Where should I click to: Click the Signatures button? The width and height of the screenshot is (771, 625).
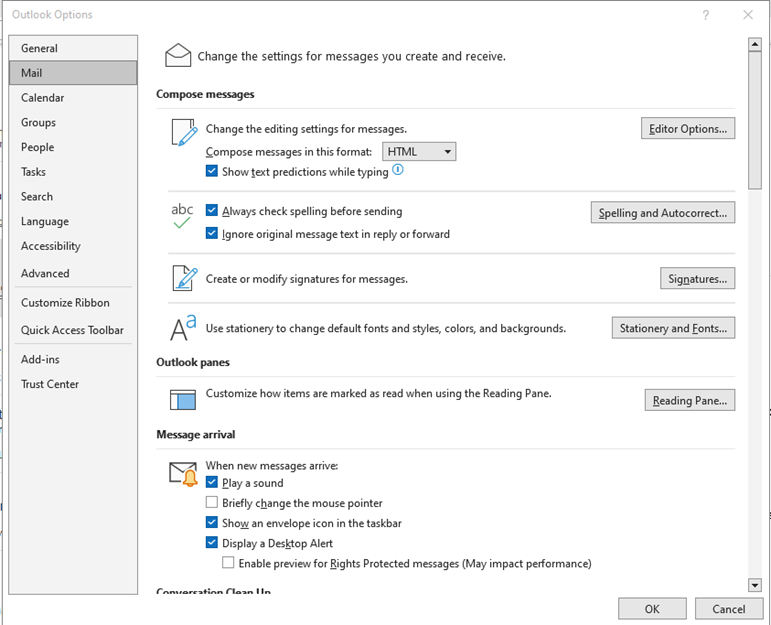point(697,279)
